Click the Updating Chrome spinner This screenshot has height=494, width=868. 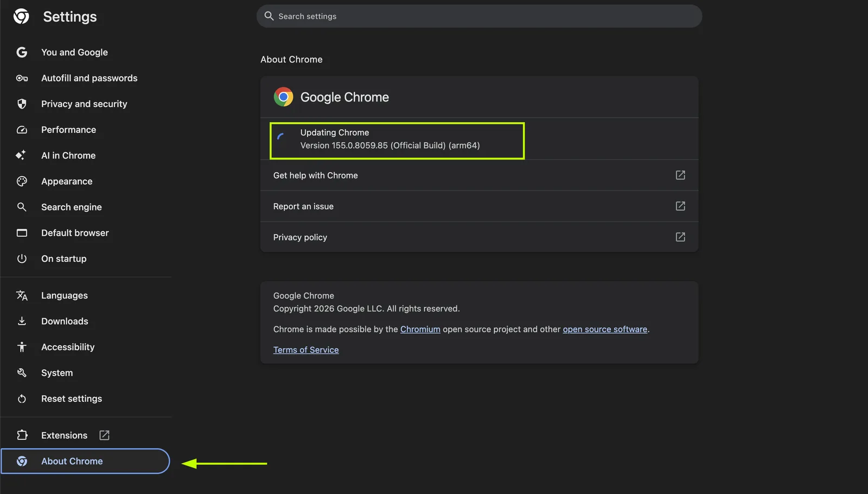click(x=281, y=137)
